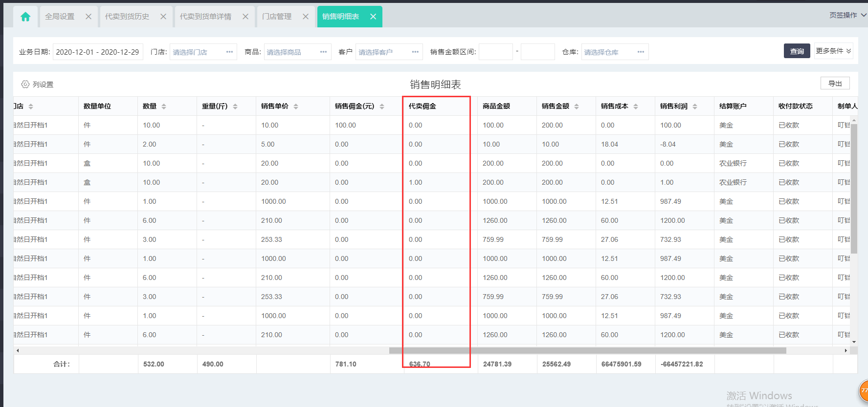
Task: Select the 销售明细表 tab
Action: pos(341,17)
